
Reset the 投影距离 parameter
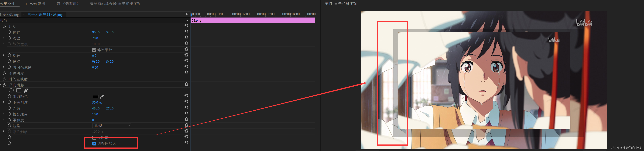click(x=186, y=113)
